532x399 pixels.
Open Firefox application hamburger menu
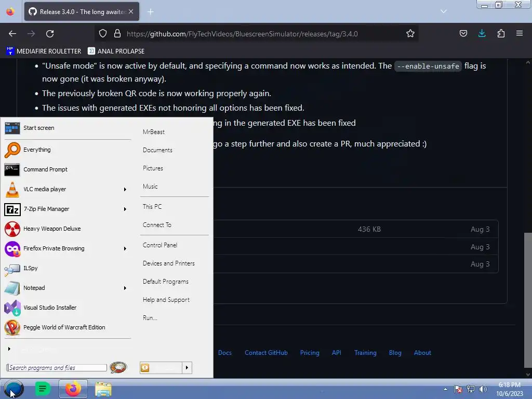pyautogui.click(x=520, y=34)
